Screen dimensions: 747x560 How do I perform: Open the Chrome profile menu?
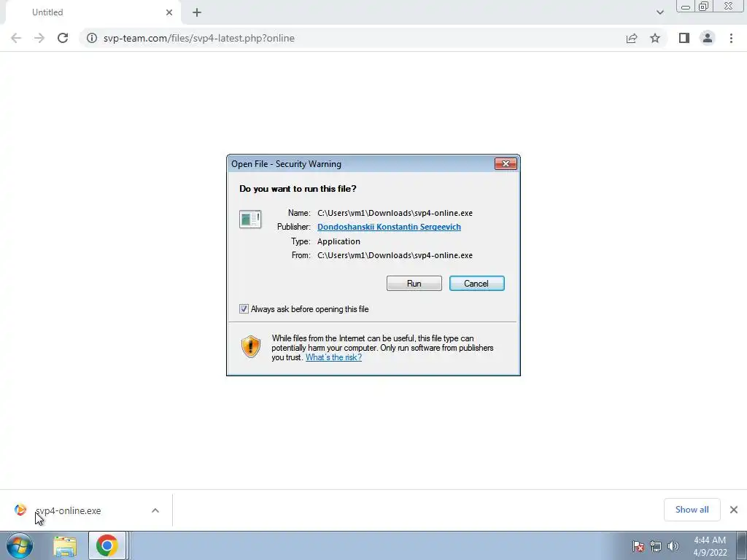pos(708,38)
